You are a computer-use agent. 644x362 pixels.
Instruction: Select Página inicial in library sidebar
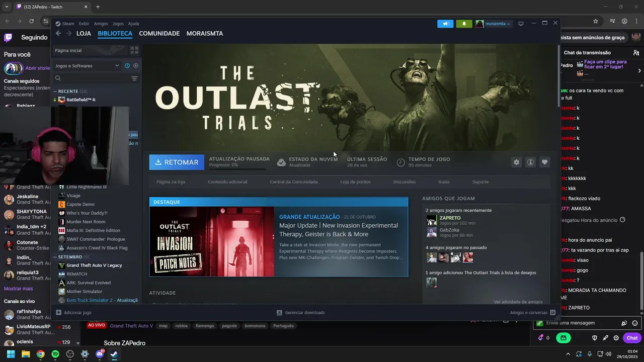coord(91,50)
